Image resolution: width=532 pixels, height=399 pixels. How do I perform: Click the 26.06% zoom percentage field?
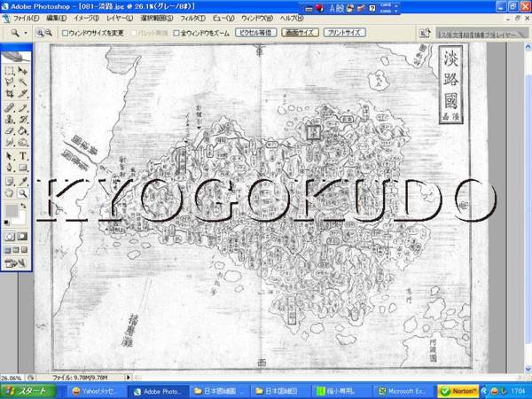click(11, 378)
